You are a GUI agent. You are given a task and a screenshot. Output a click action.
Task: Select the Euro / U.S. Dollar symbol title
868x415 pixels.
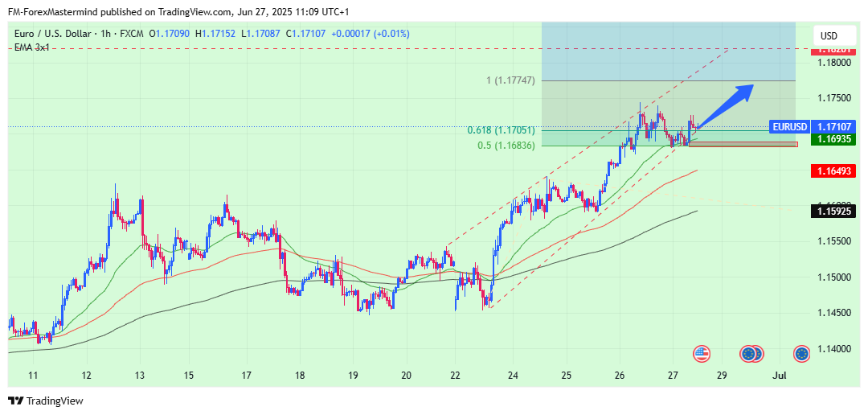pos(52,34)
